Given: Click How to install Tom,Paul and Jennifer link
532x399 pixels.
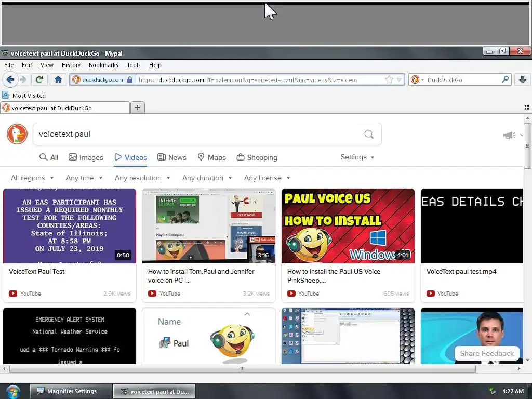Looking at the screenshot, I should click(x=201, y=276).
